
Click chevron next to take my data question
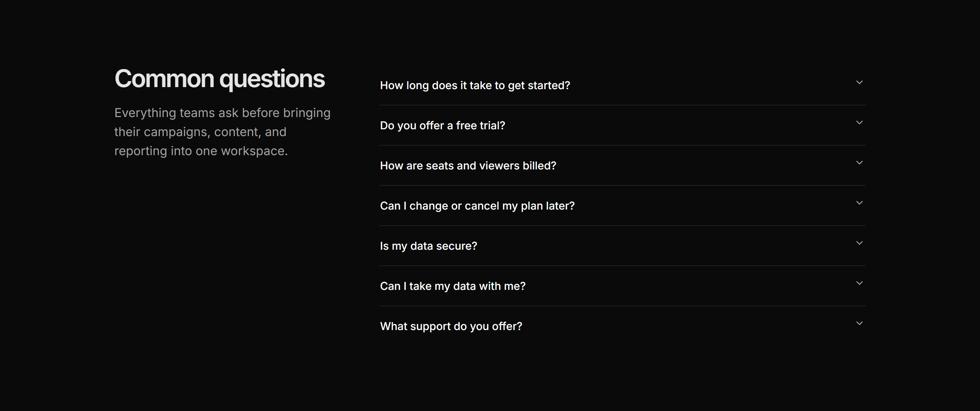(x=860, y=283)
